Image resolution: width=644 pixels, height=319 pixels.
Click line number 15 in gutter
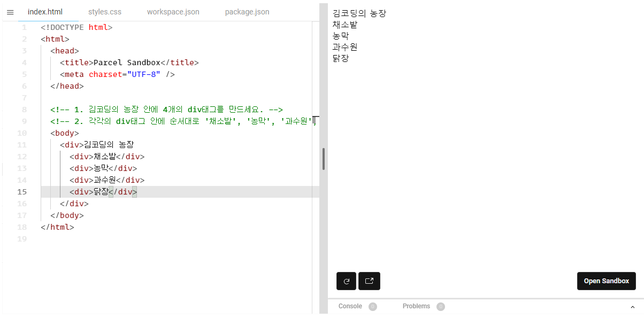coord(22,192)
